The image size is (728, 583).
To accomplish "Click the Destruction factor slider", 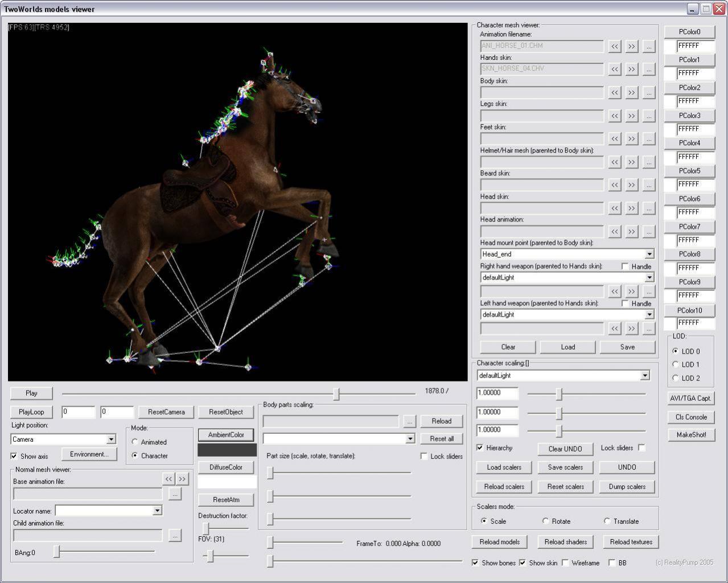I will click(x=206, y=529).
